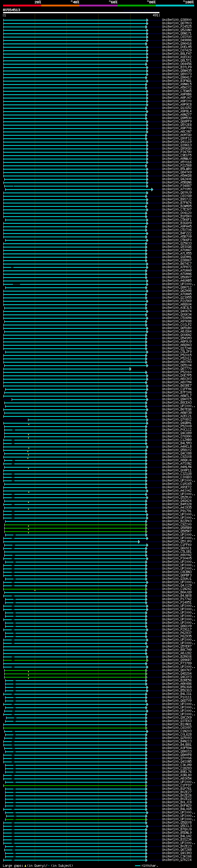Viewport: 197px width, 868px height.
Task: Click the white query sequence bar
Action: coord(81,12)
